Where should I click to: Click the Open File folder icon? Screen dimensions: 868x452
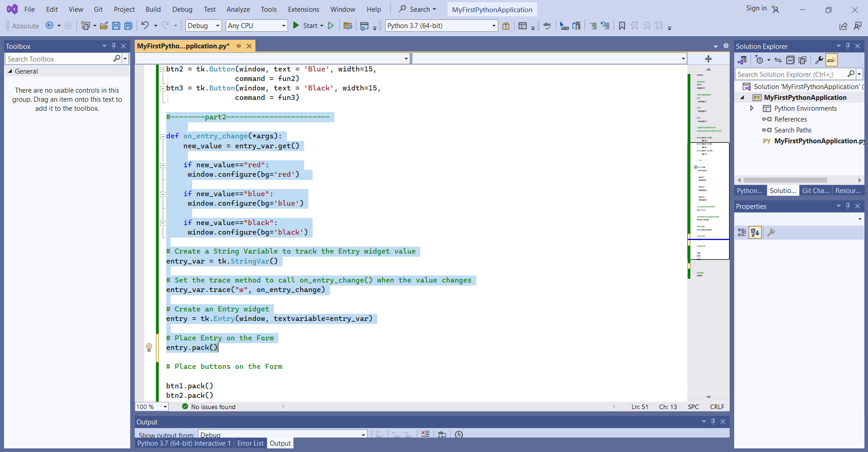coord(104,26)
